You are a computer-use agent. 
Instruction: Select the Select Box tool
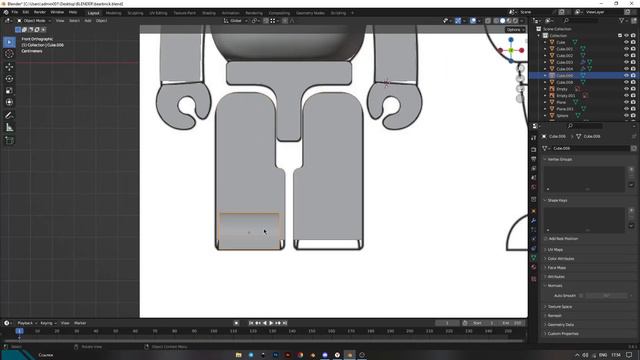(9, 42)
